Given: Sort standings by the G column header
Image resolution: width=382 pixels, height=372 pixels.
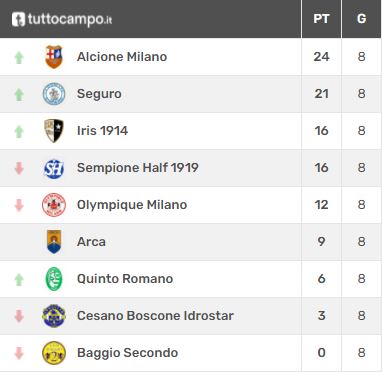Looking at the screenshot, I should [x=362, y=19].
